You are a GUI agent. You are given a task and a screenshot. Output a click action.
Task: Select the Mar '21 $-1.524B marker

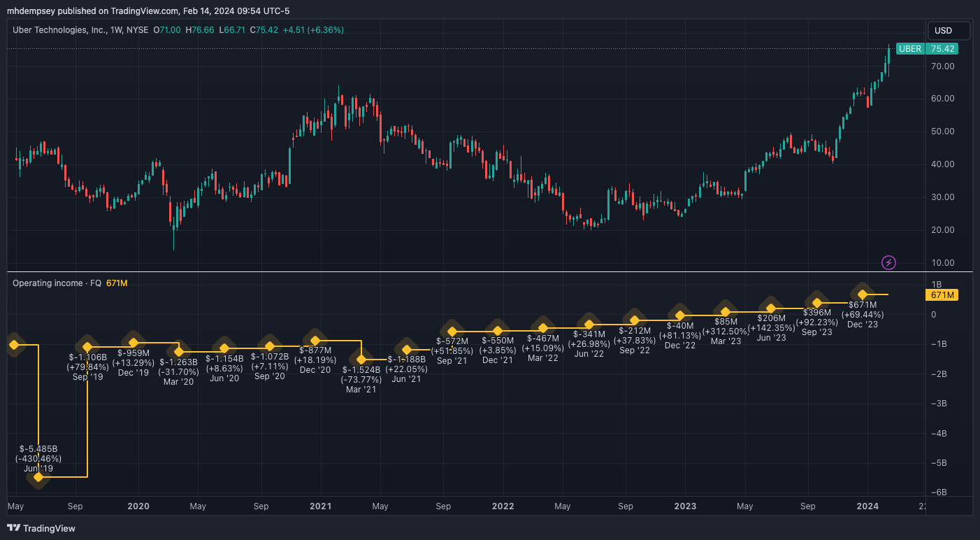click(361, 360)
